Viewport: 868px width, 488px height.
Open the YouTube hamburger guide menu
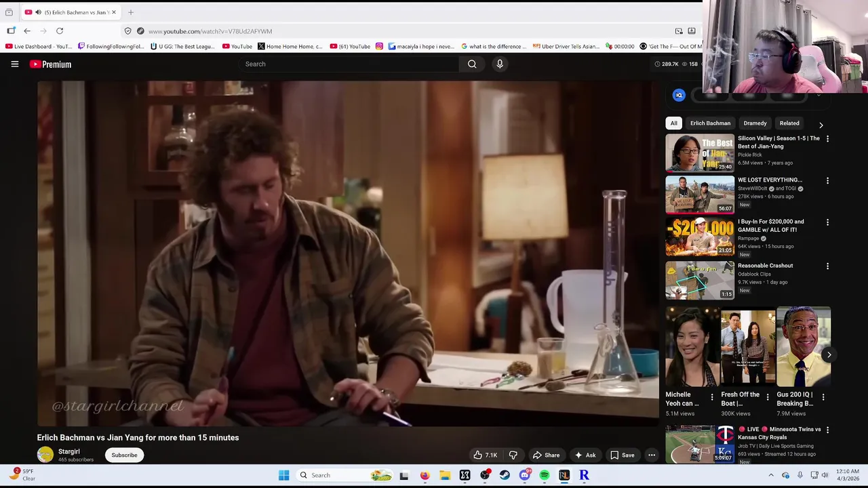point(14,64)
